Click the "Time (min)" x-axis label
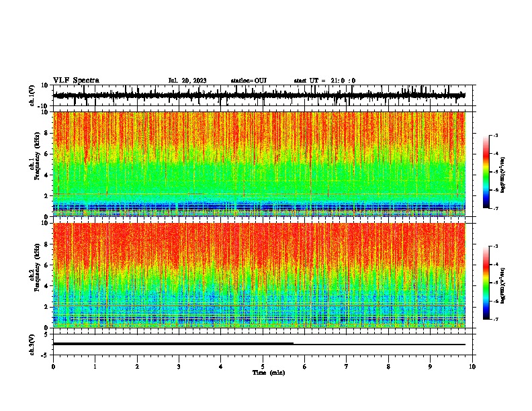Viewport: 532px width, 411px height. (x=269, y=373)
